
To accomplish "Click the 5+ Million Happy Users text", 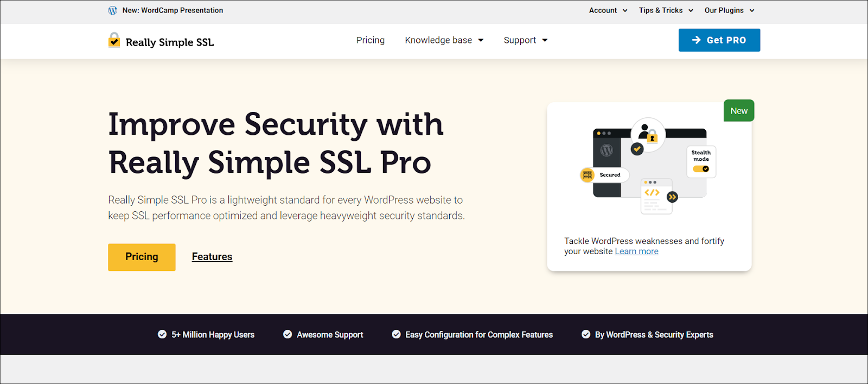I will pyautogui.click(x=213, y=335).
